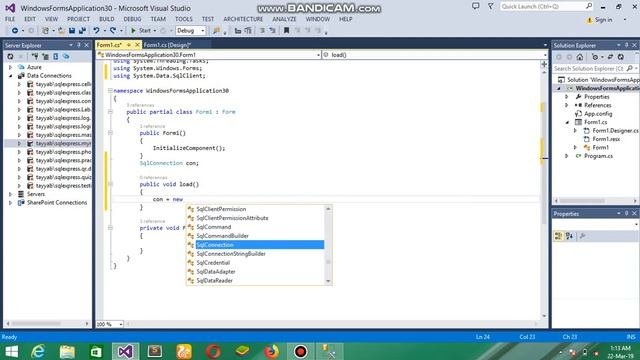Open File Explorer from the taskbar
Viewport: 640px width, 360px height.
point(67,351)
